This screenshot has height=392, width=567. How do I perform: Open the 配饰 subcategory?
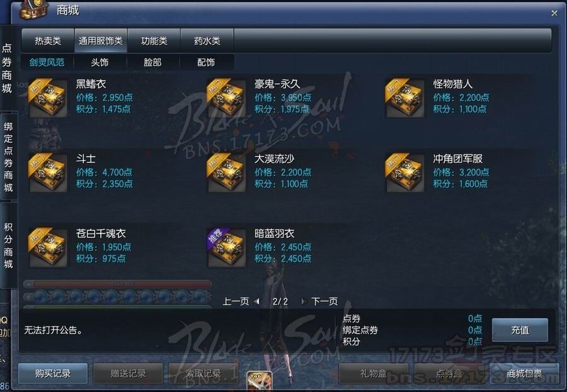pos(206,62)
